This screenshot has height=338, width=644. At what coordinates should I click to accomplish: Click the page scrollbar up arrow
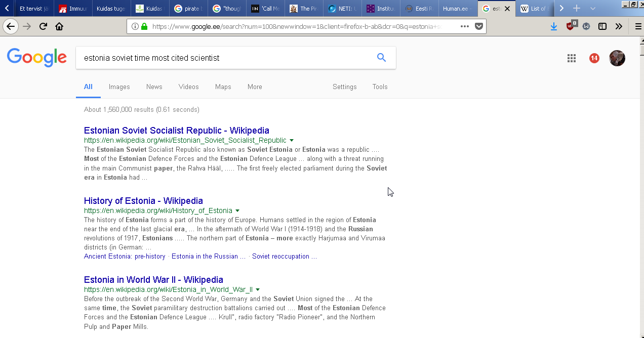pyautogui.click(x=641, y=40)
